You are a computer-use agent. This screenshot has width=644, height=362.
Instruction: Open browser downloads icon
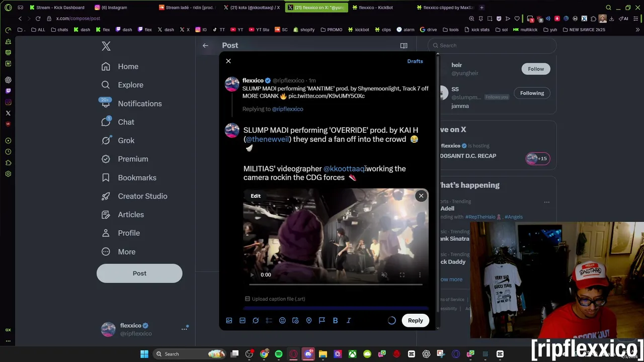[612, 19]
